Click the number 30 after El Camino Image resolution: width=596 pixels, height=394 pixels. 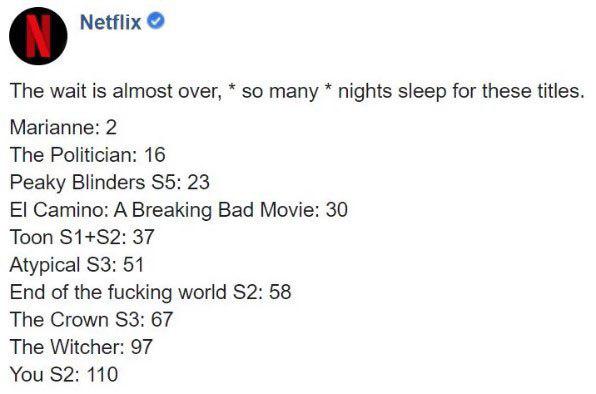(x=337, y=210)
